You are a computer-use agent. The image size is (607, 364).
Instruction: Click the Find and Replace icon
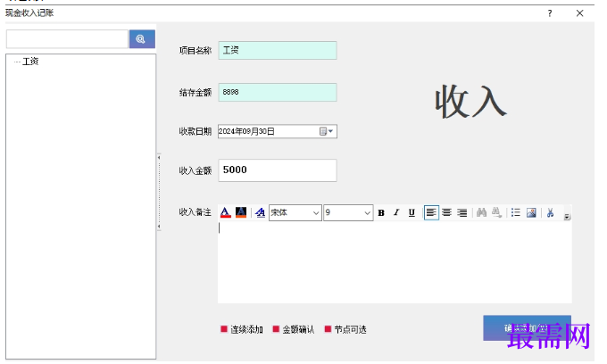click(496, 212)
